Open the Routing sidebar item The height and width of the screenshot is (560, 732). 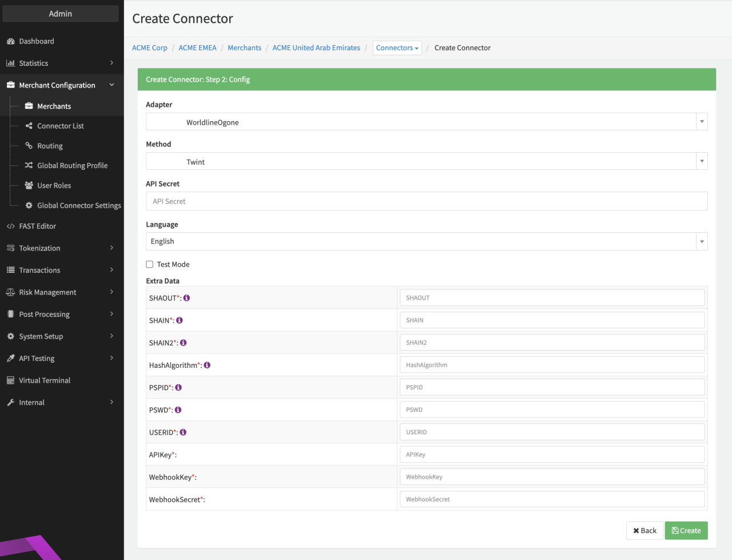click(x=50, y=146)
